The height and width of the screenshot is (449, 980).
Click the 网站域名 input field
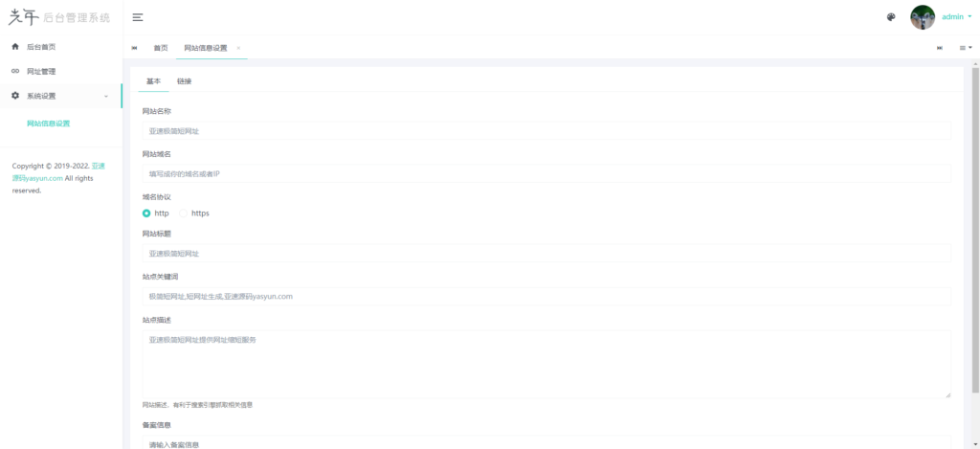(x=546, y=173)
